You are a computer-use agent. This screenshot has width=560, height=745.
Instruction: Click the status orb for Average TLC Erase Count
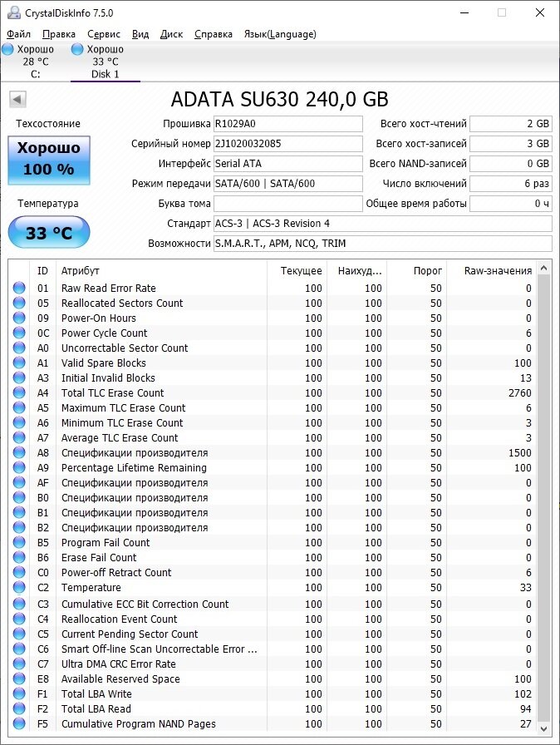pos(19,437)
